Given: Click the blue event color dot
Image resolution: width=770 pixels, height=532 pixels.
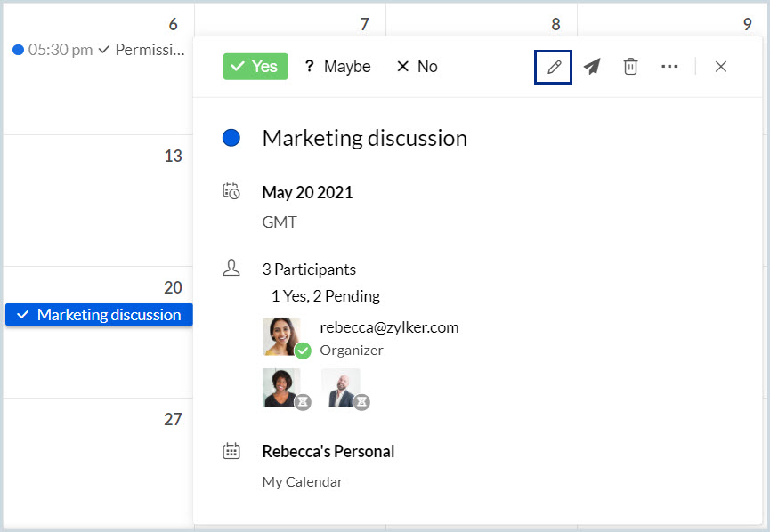Looking at the screenshot, I should click(x=231, y=138).
